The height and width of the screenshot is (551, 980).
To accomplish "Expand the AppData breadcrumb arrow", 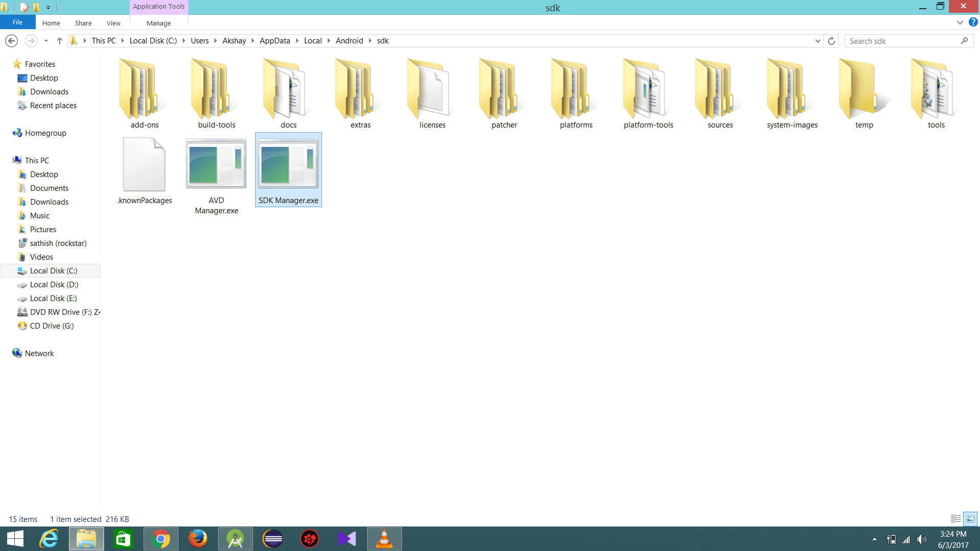I will [x=297, y=41].
